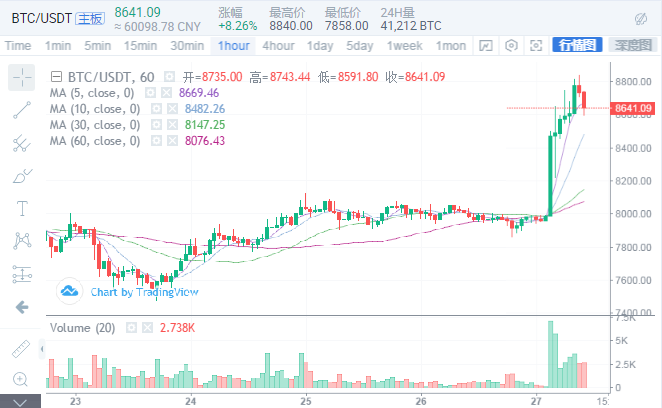Remove the MA 10 indicator

coord(172,109)
